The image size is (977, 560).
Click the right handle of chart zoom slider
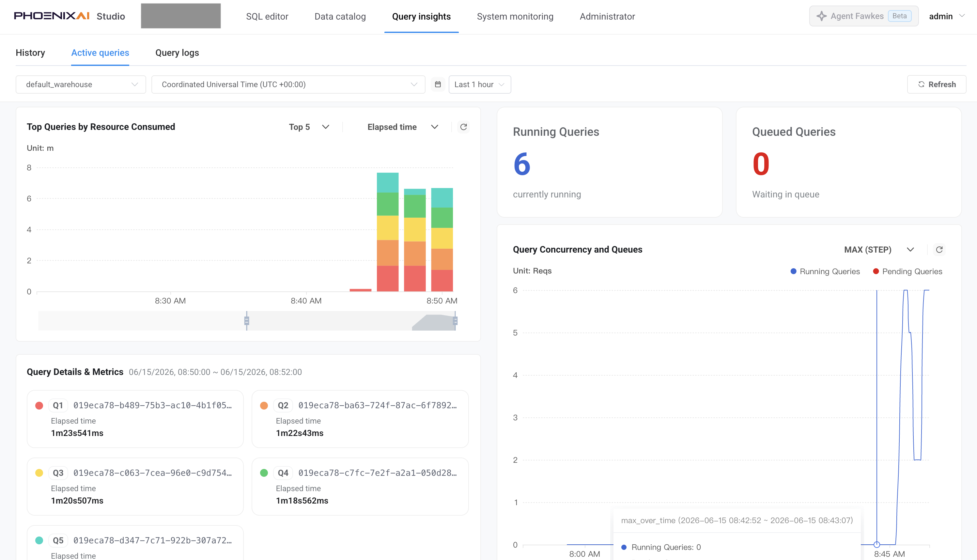(x=455, y=321)
